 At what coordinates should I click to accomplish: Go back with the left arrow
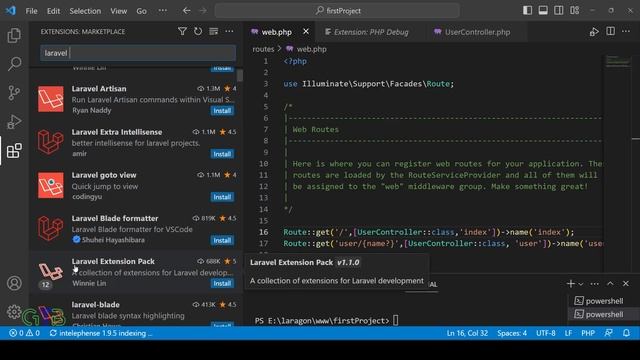tap(187, 11)
